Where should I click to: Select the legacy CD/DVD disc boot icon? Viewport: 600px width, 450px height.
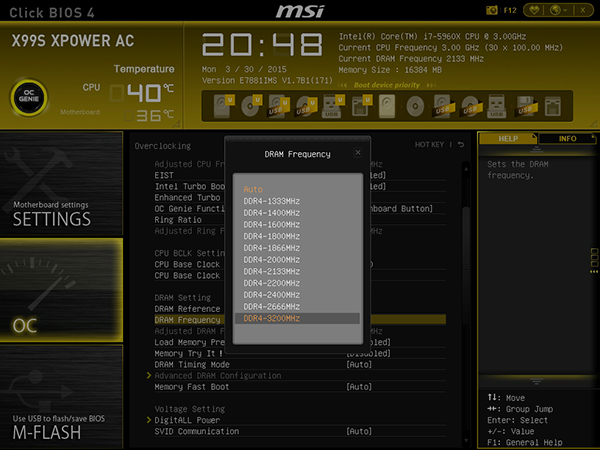pyautogui.click(x=415, y=106)
